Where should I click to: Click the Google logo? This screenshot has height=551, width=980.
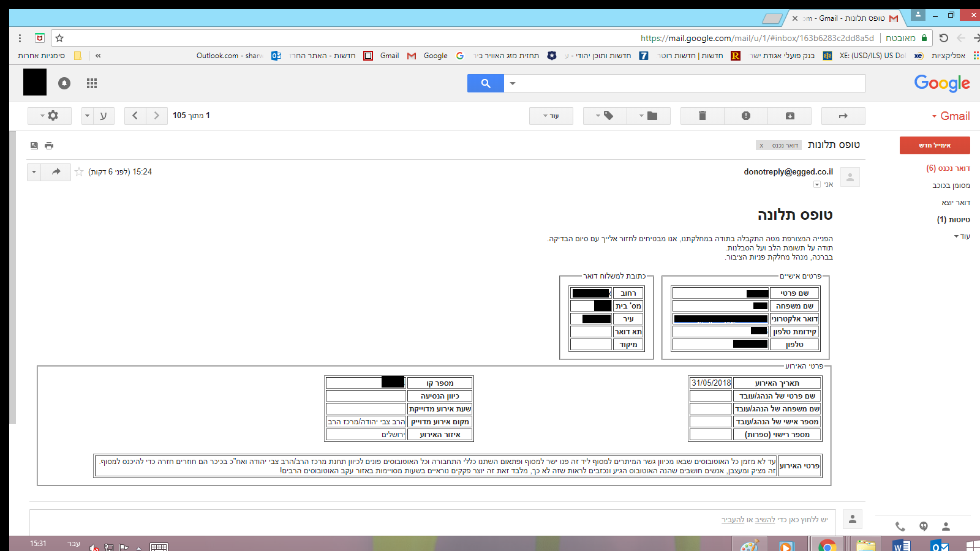click(942, 83)
